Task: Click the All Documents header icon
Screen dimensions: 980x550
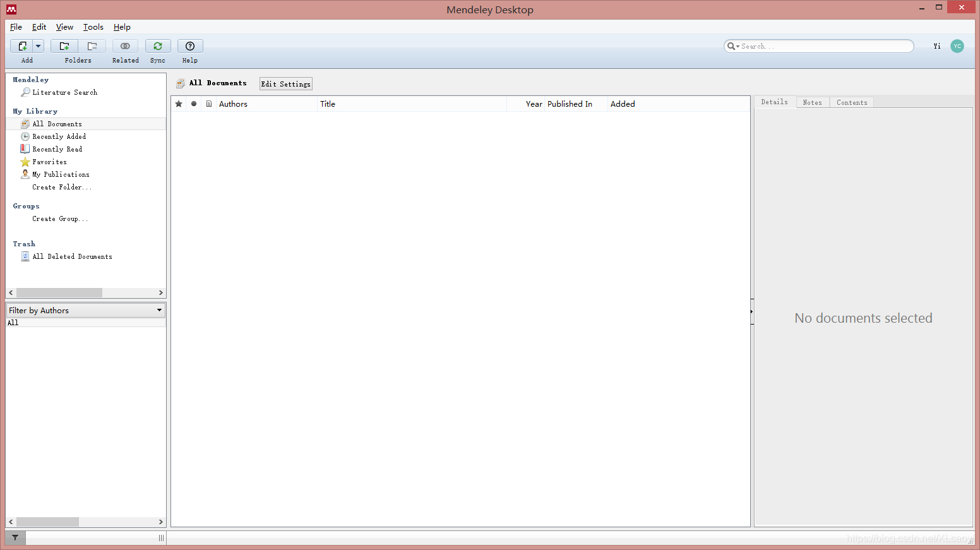Action: pyautogui.click(x=181, y=83)
